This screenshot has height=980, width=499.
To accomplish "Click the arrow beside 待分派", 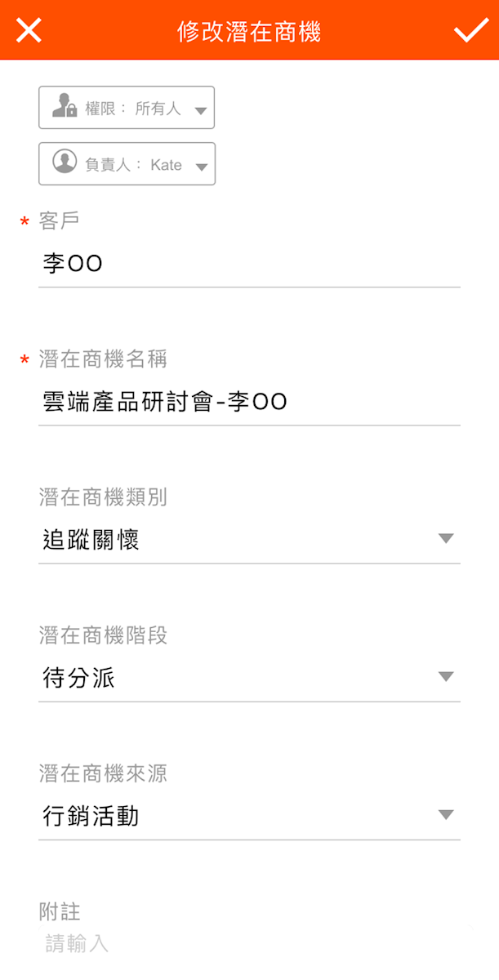I will 445,676.
